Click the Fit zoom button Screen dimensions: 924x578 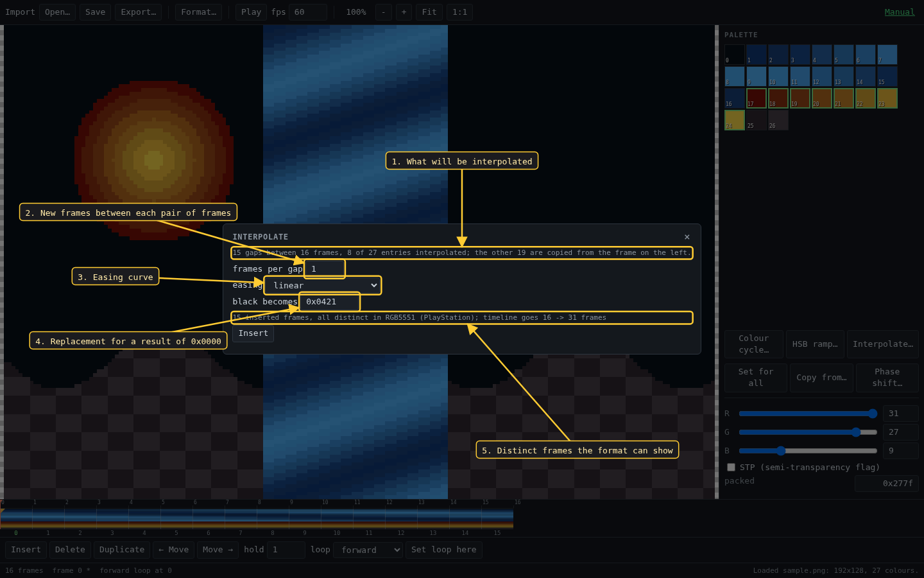(429, 12)
